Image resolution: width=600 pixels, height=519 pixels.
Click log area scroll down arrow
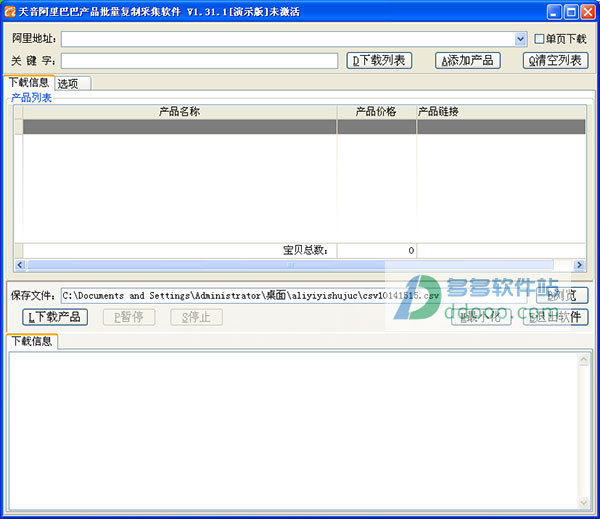[x=584, y=503]
